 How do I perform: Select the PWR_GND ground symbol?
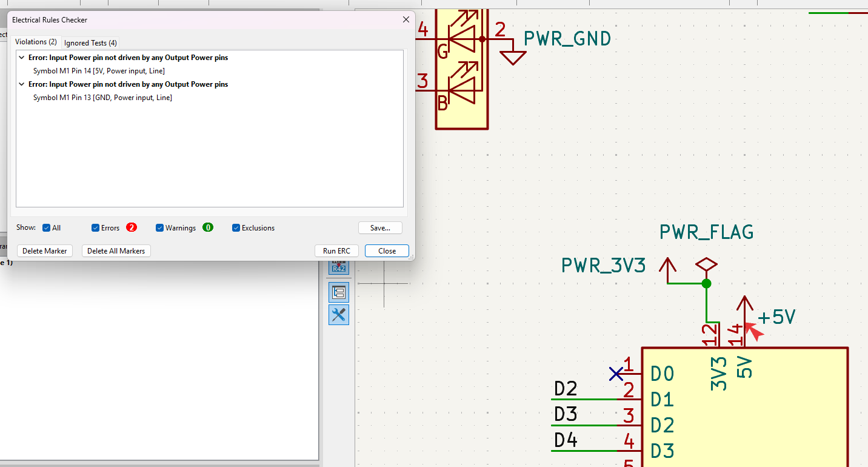pos(513,58)
